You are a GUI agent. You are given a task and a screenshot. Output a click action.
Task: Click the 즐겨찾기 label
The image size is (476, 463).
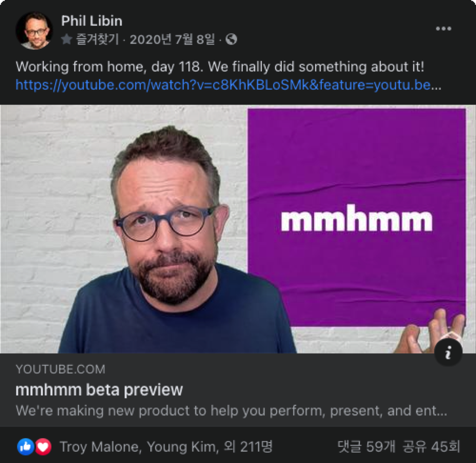(97, 39)
